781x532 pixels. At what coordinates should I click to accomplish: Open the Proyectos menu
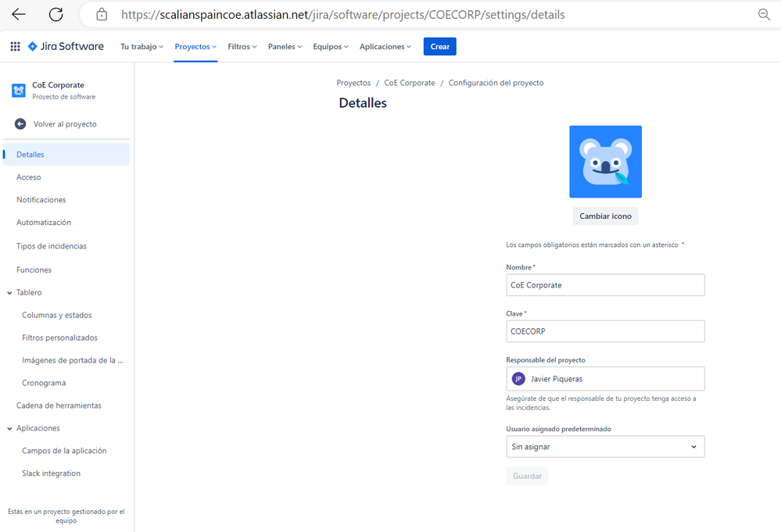(195, 46)
